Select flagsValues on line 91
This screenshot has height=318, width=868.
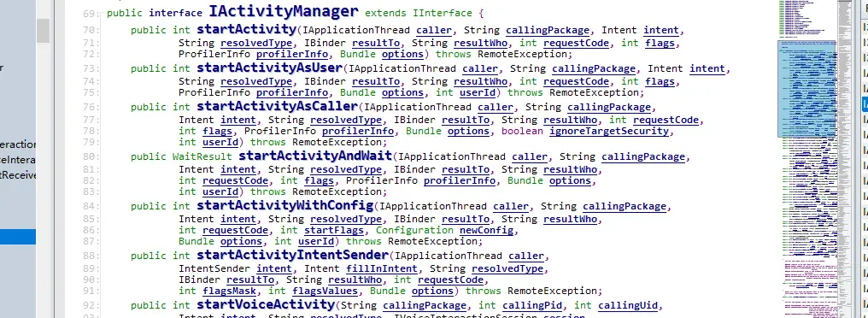(x=325, y=291)
